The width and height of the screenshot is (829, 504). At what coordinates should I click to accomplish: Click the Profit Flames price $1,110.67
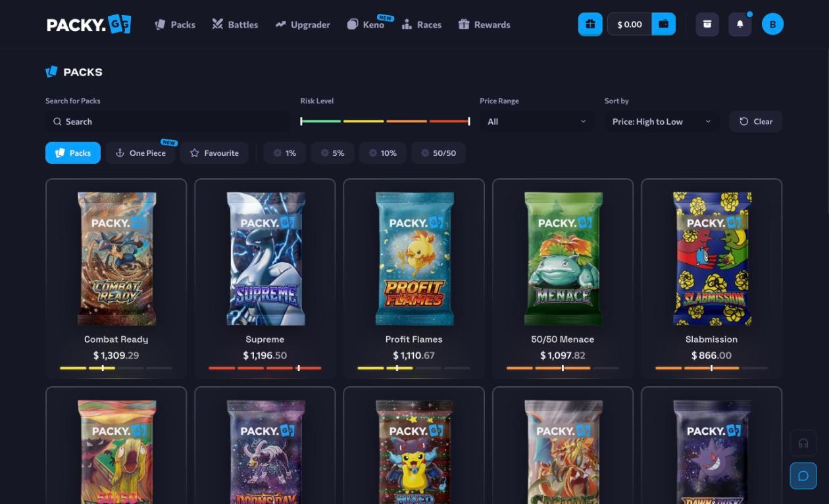[x=414, y=355]
